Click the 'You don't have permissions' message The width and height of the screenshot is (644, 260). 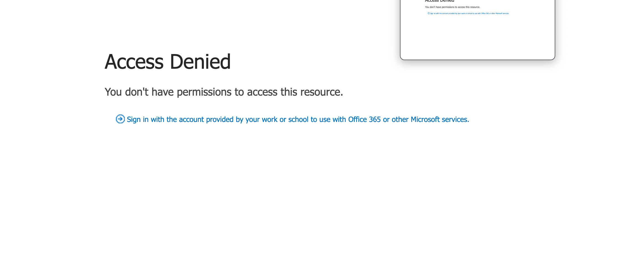[x=224, y=92]
